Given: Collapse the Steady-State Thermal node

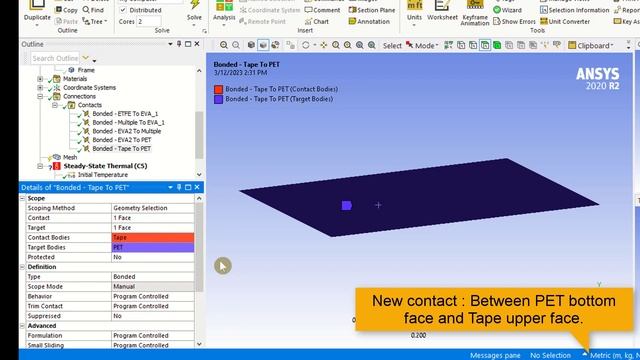Looking at the screenshot, I should tap(40, 166).
